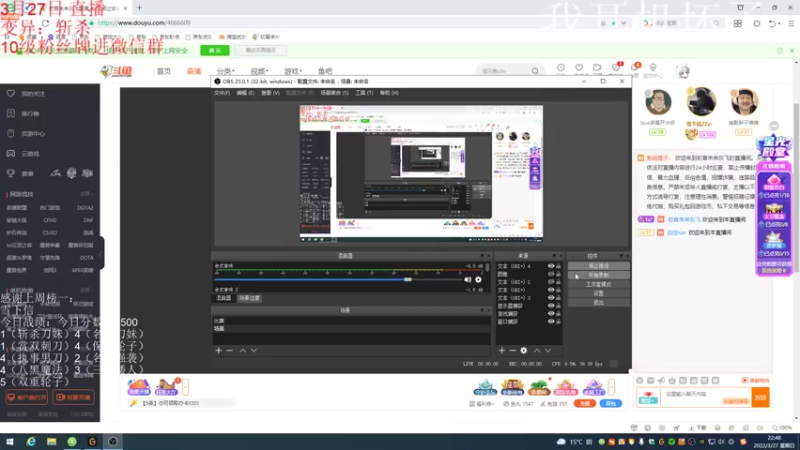Open Internet Explorer from the taskbar
The image size is (800, 450).
point(31,442)
